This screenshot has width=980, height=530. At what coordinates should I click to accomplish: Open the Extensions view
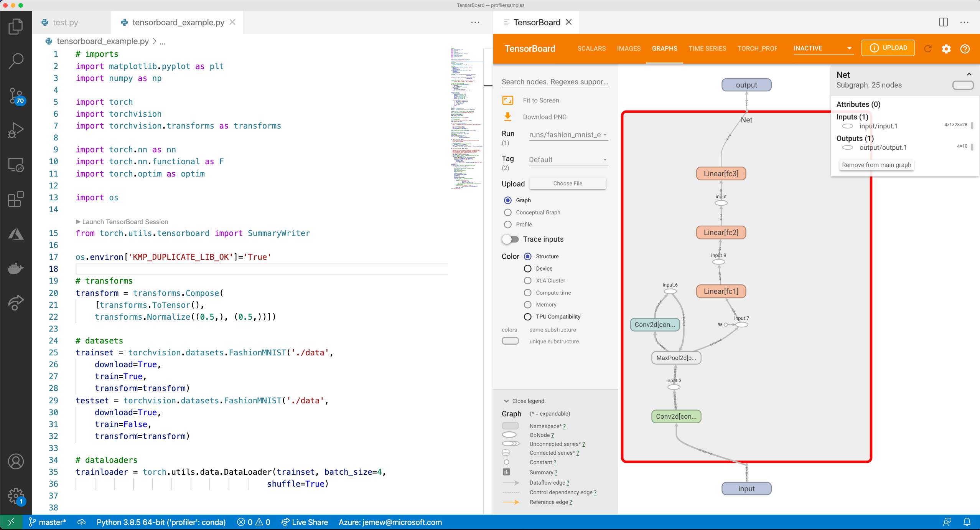click(16, 199)
